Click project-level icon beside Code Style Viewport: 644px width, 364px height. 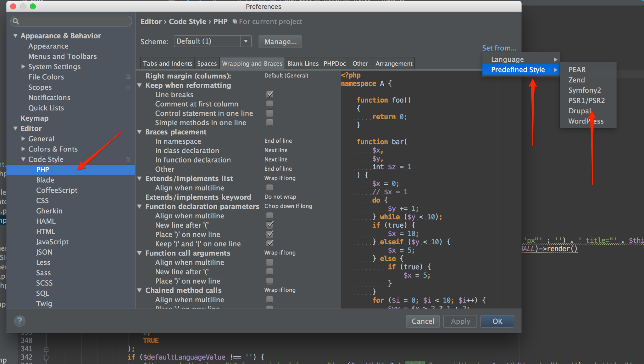click(x=128, y=159)
